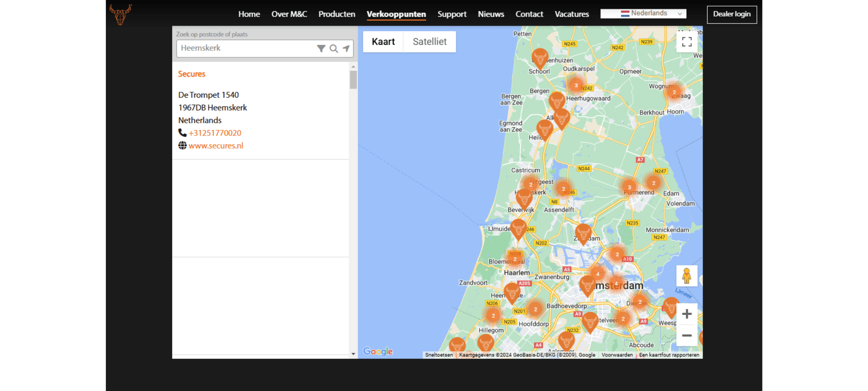This screenshot has width=868, height=391.
Task: Click the magnifying glass search icon
Action: tap(333, 49)
